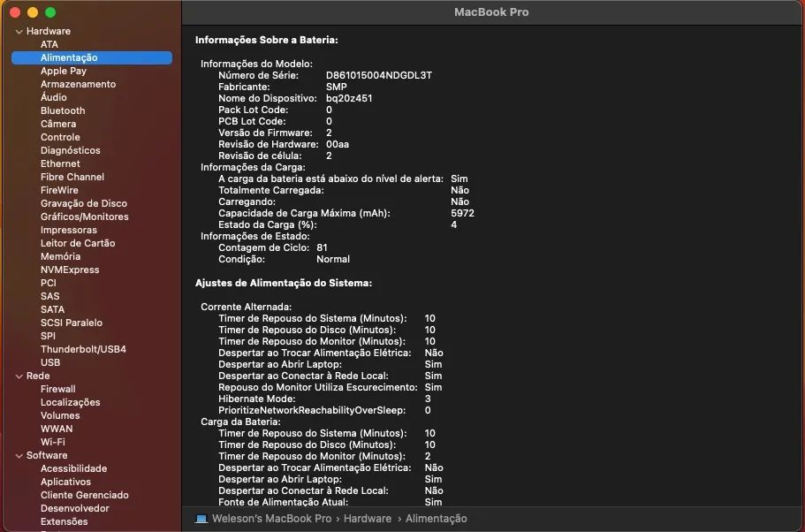
Task: Collapse the Software section chevron
Action: [19, 455]
